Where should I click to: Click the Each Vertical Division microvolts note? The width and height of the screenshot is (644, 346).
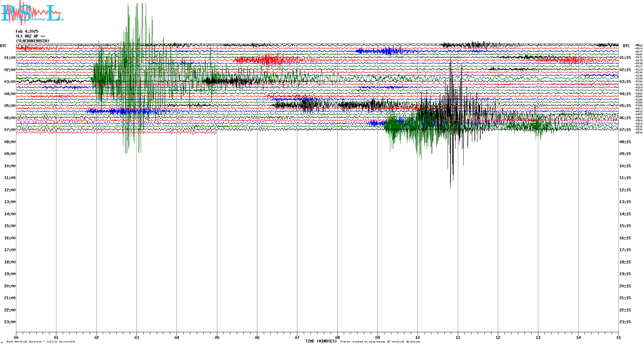tap(41, 342)
